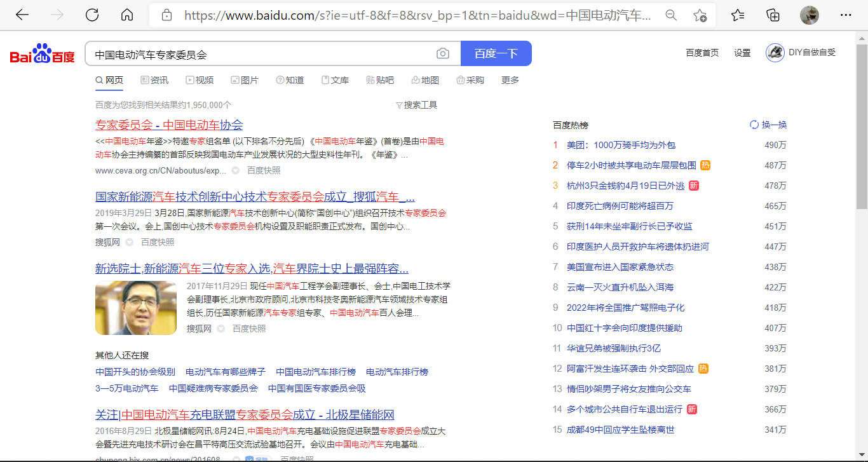
Task: Switch to the 文库 tab
Action: 335,80
